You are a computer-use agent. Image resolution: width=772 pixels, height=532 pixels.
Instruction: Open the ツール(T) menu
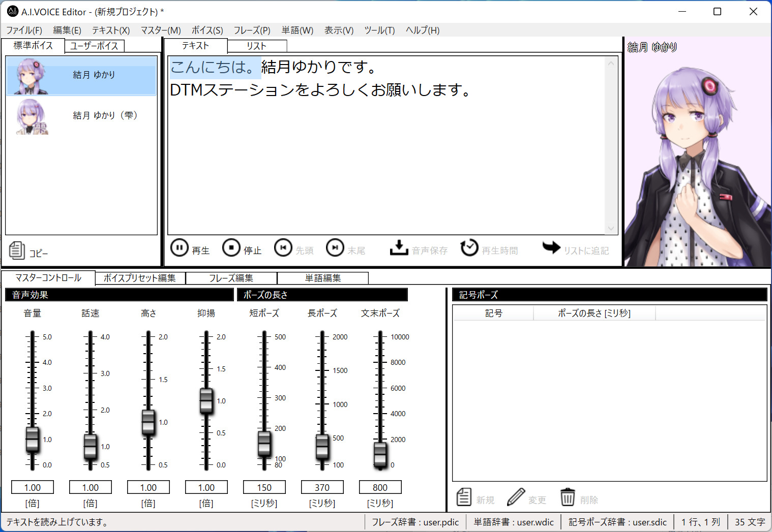coord(380,30)
